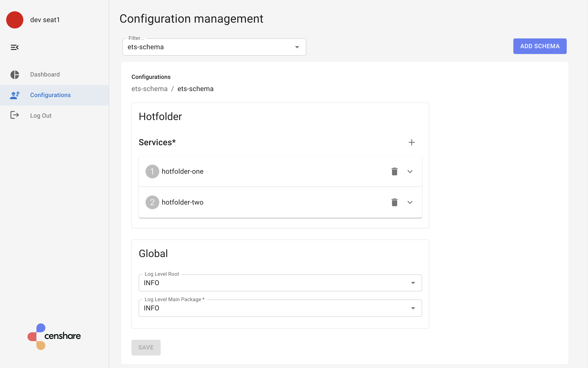Click the dev seat1 avatar circle
588x368 pixels.
tap(15, 20)
